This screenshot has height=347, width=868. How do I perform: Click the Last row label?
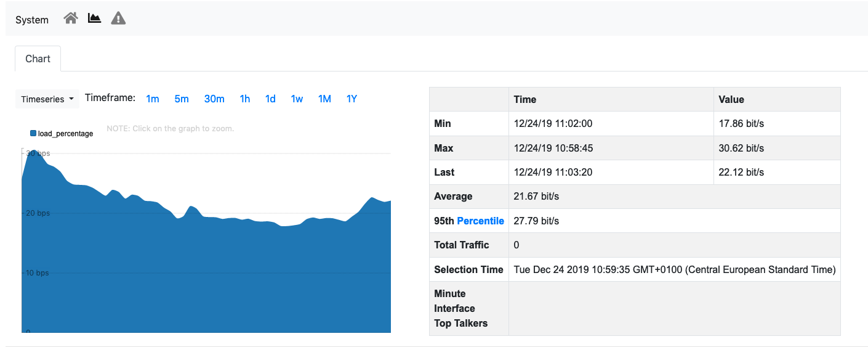[x=444, y=172]
